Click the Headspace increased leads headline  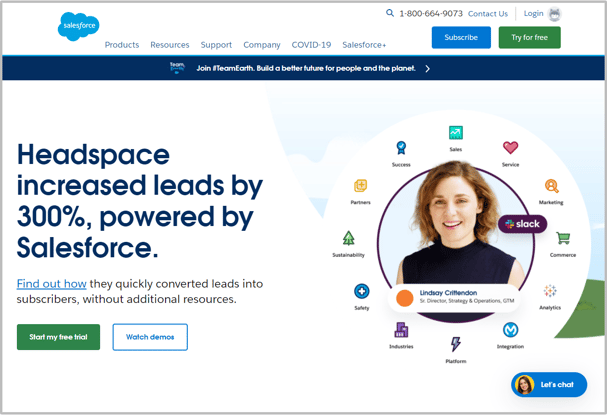pos(140,201)
